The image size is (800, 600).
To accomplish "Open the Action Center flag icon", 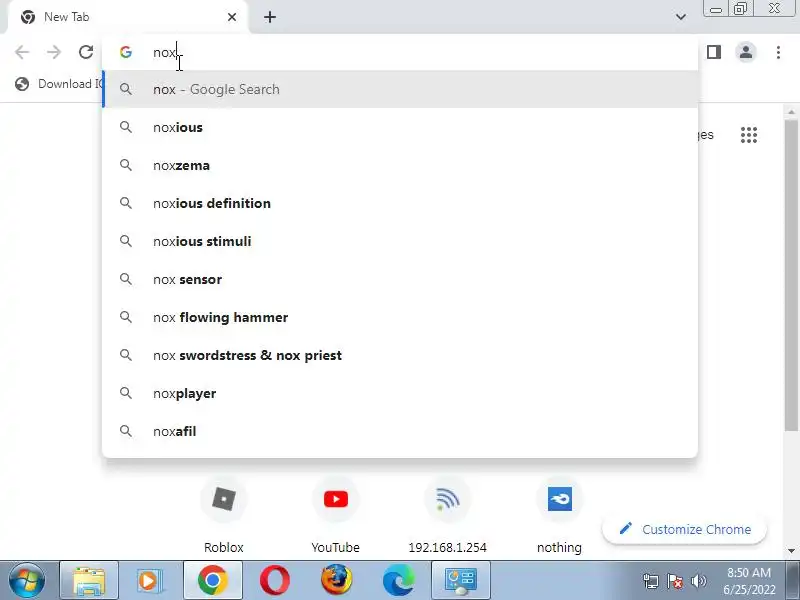I will (x=675, y=581).
